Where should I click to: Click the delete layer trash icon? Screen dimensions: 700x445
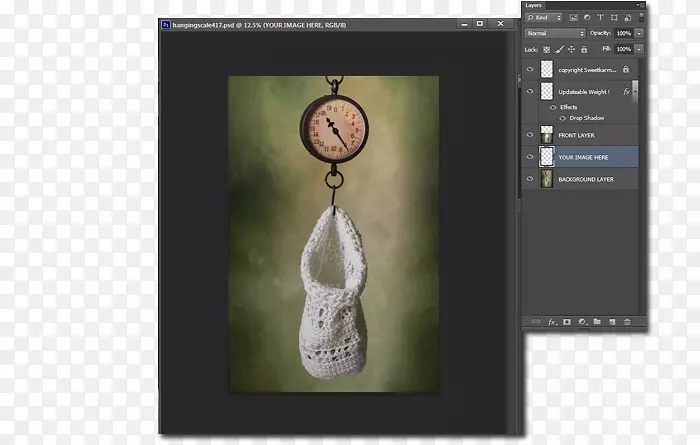[x=627, y=321]
